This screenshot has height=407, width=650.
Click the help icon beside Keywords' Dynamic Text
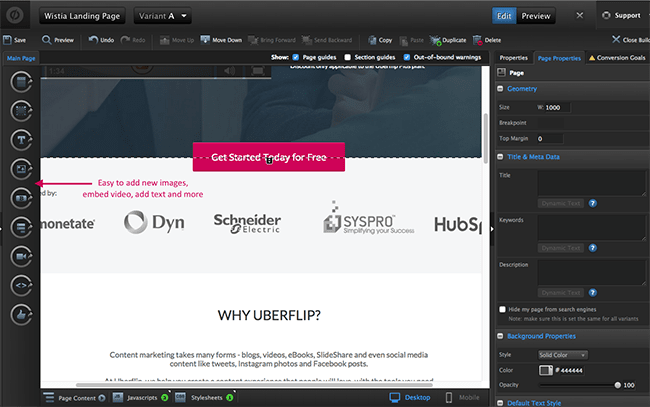click(593, 248)
